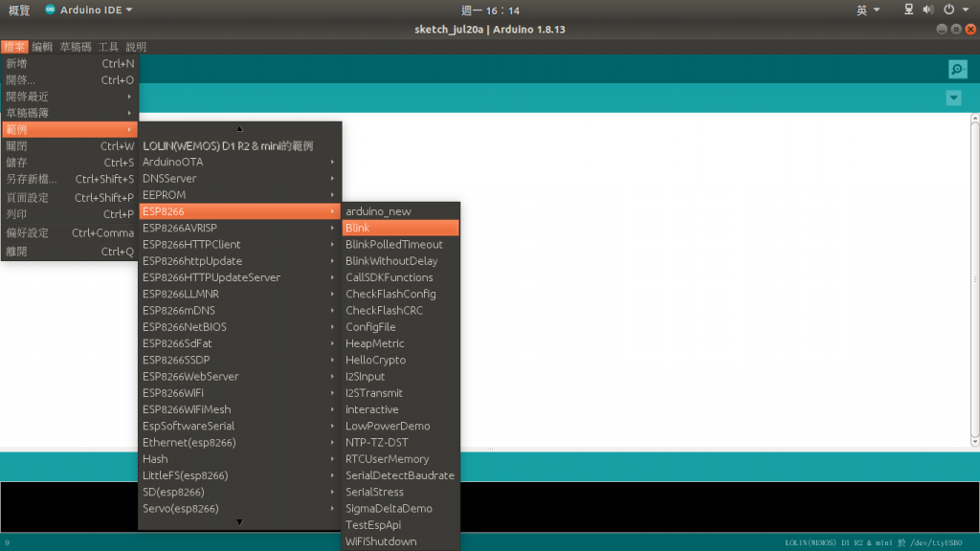Open the BlinkWithoutDelay example

pos(401,261)
